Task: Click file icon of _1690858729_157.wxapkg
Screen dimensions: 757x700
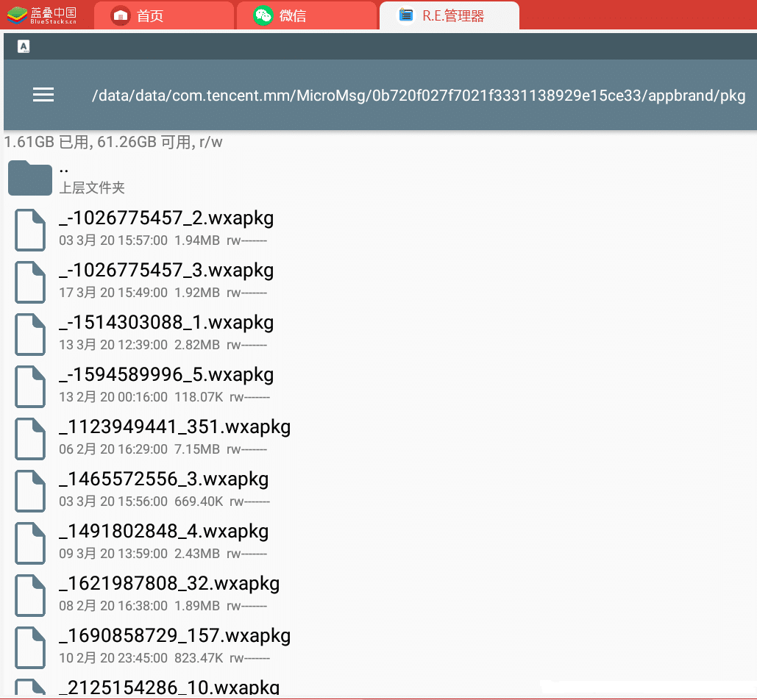Action: (x=30, y=647)
